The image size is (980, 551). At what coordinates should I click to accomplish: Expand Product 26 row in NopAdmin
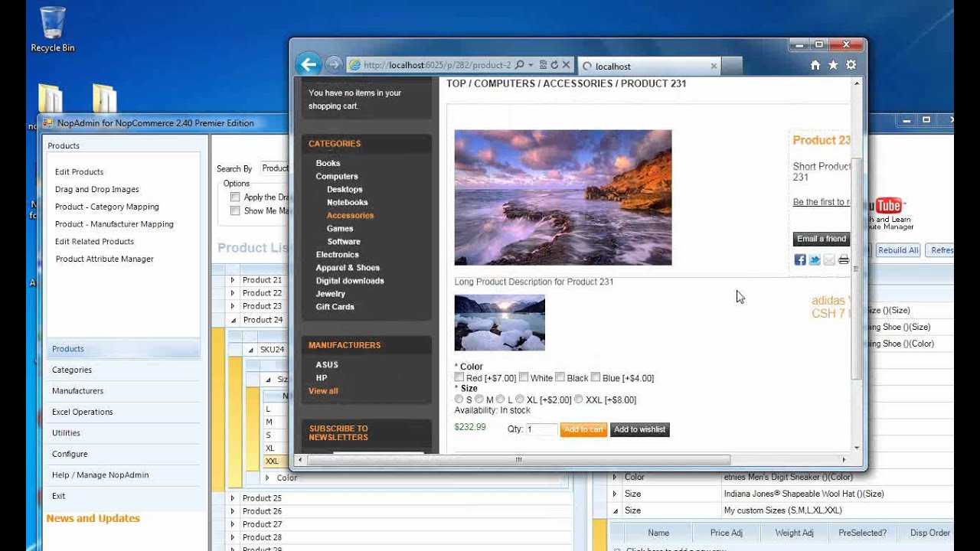click(x=233, y=511)
